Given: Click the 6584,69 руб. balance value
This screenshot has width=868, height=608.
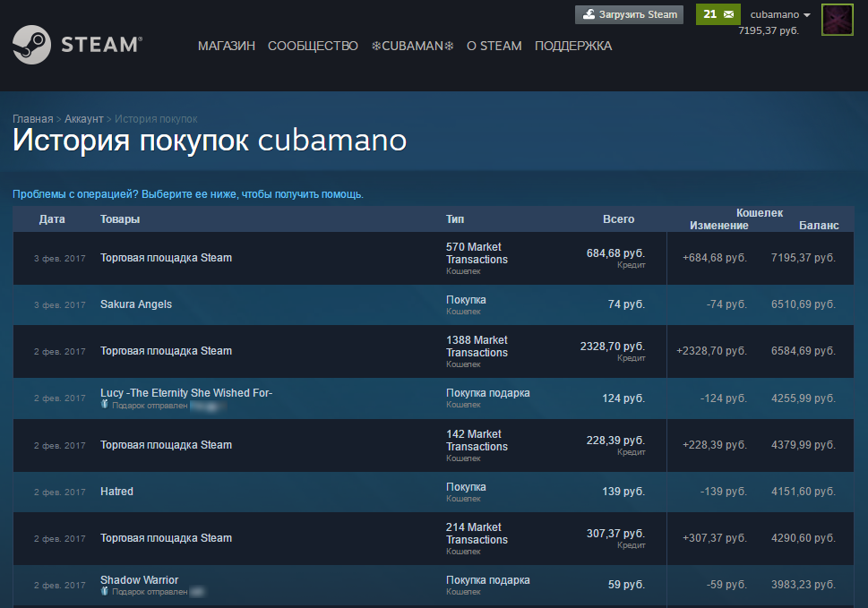Looking at the screenshot, I should (x=804, y=351).
